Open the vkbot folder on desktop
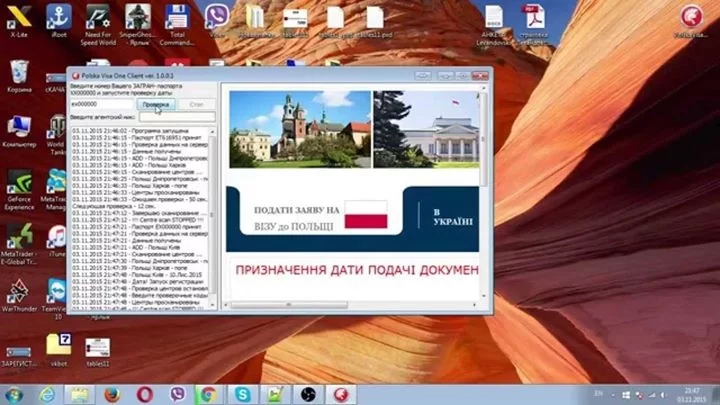The height and width of the screenshot is (405, 720). (58, 345)
